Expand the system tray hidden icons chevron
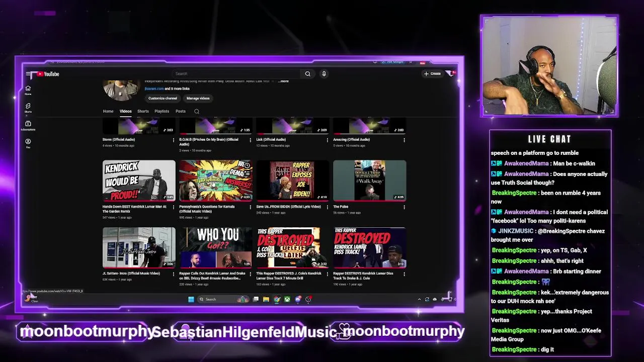This screenshot has width=644, height=362. click(x=419, y=299)
